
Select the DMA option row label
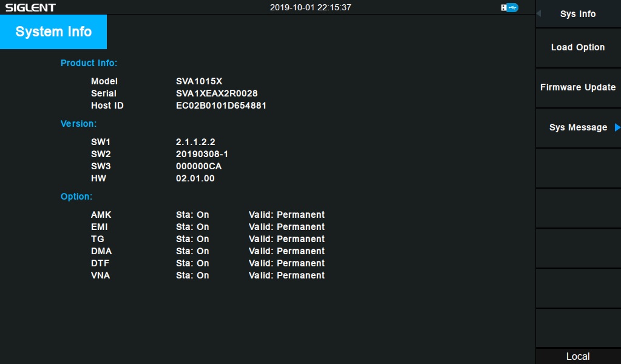pos(101,251)
